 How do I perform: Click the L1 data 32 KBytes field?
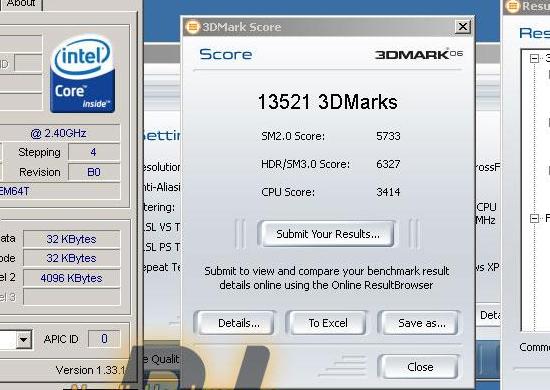72,239
